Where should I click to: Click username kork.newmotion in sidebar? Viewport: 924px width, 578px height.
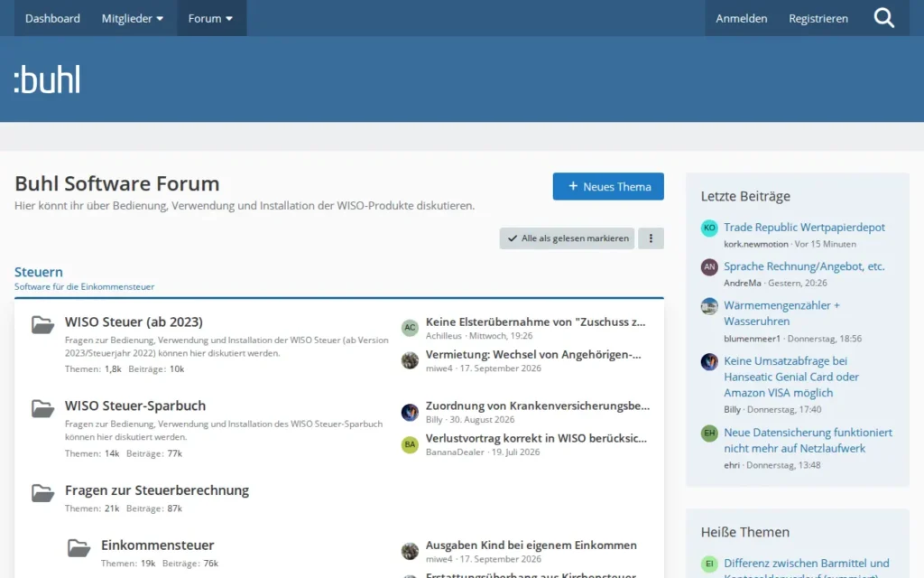(x=756, y=244)
